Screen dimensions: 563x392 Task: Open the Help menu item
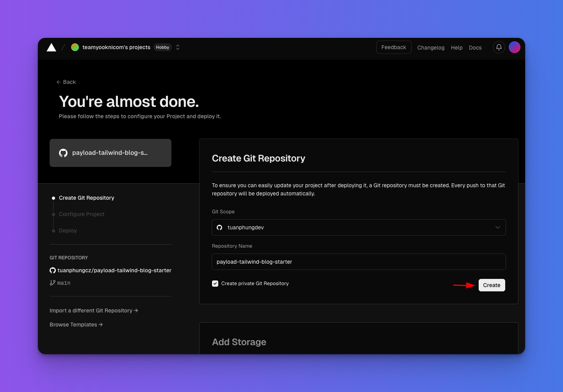point(457,48)
